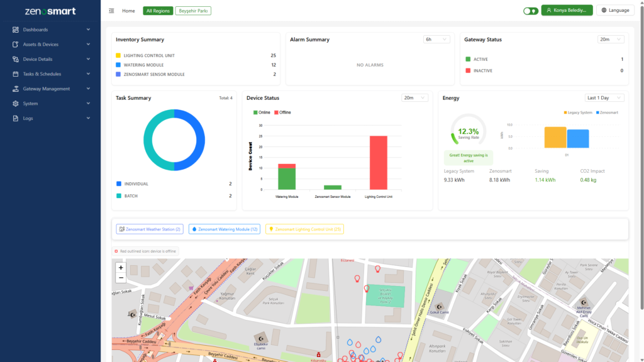
Task: Expand the Gateway Management chevron
Action: [x=88, y=89]
